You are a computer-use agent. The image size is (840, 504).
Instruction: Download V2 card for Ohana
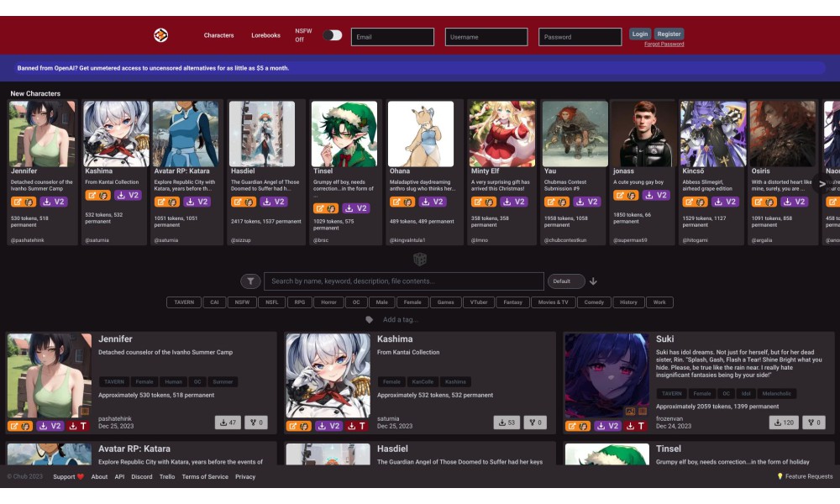coord(433,202)
